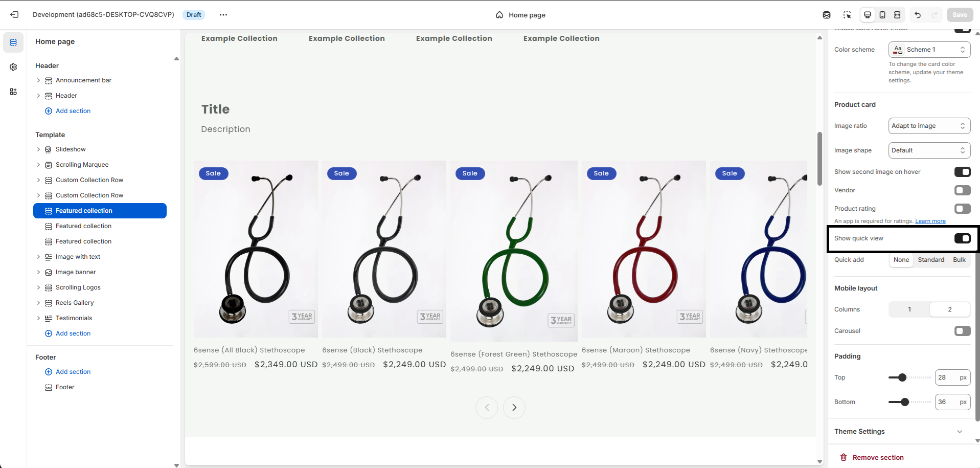
Task: Collapse the Theme Settings panel section
Action: pos(960,431)
